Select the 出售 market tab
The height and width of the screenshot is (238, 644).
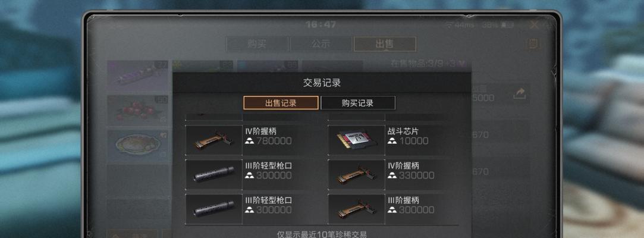385,44
